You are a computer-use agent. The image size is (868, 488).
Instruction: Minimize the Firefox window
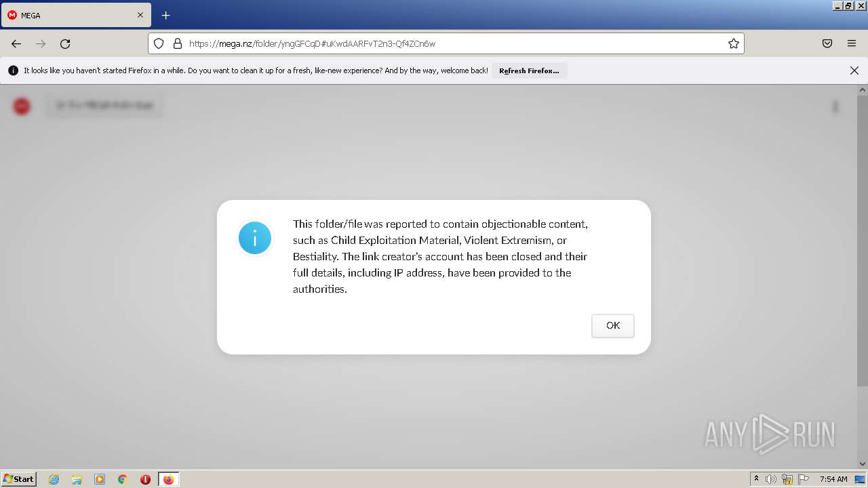(x=837, y=5)
